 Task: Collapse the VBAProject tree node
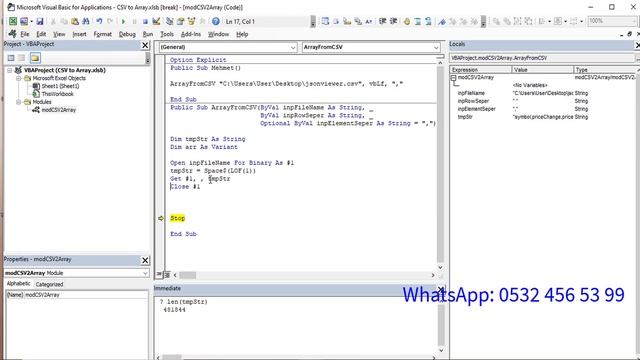9,70
